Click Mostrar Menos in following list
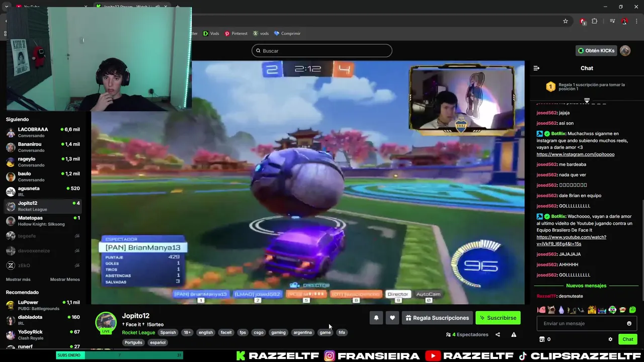644x362 pixels. pyautogui.click(x=65, y=280)
